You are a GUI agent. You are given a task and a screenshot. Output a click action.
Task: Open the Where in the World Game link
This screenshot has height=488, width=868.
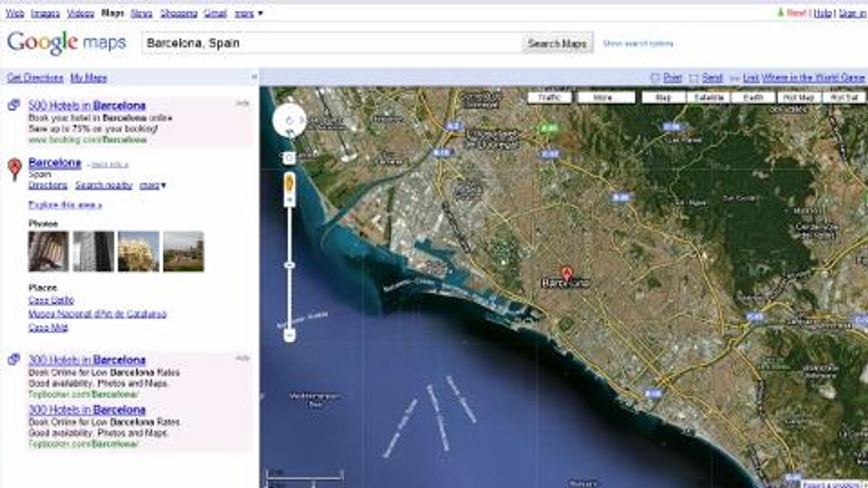click(814, 78)
